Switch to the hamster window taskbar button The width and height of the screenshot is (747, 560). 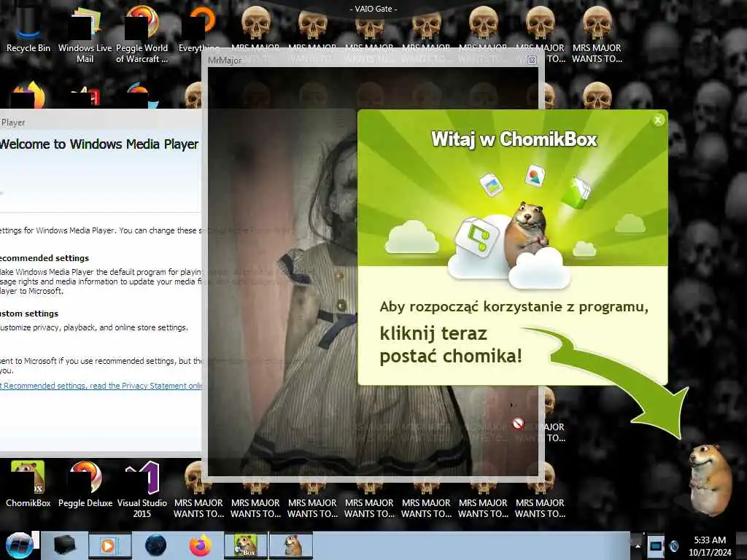[292, 545]
